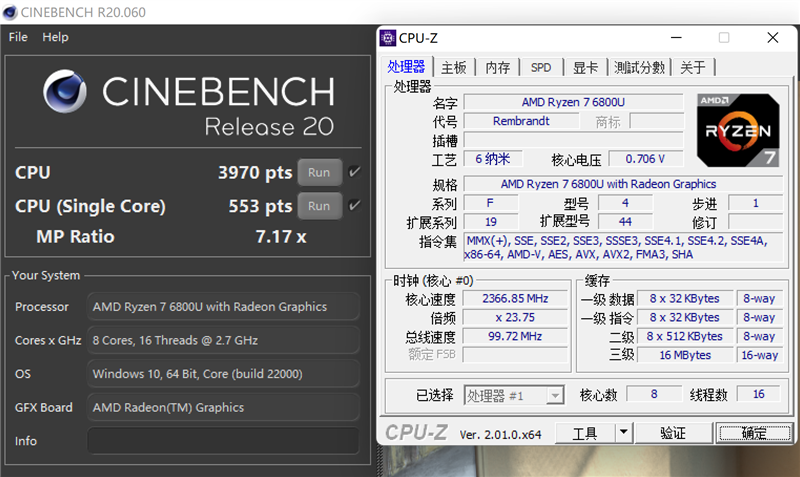Image resolution: width=800 pixels, height=477 pixels.
Task: Click the Rembrandt code name value
Action: [x=521, y=121]
